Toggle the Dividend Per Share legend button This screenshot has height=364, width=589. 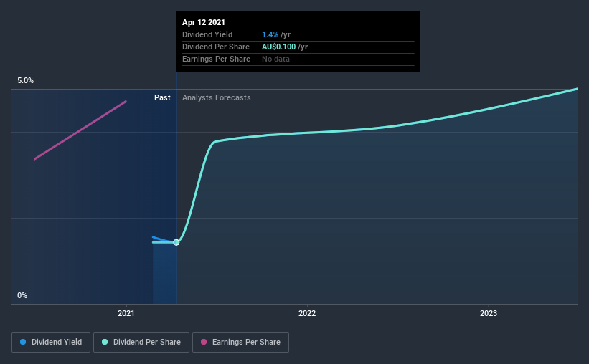click(x=141, y=343)
